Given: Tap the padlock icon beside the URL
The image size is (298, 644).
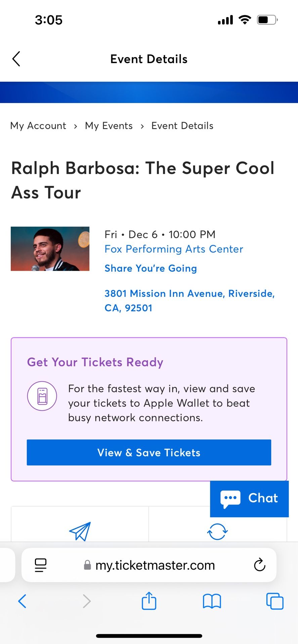Looking at the screenshot, I should pyautogui.click(x=87, y=565).
